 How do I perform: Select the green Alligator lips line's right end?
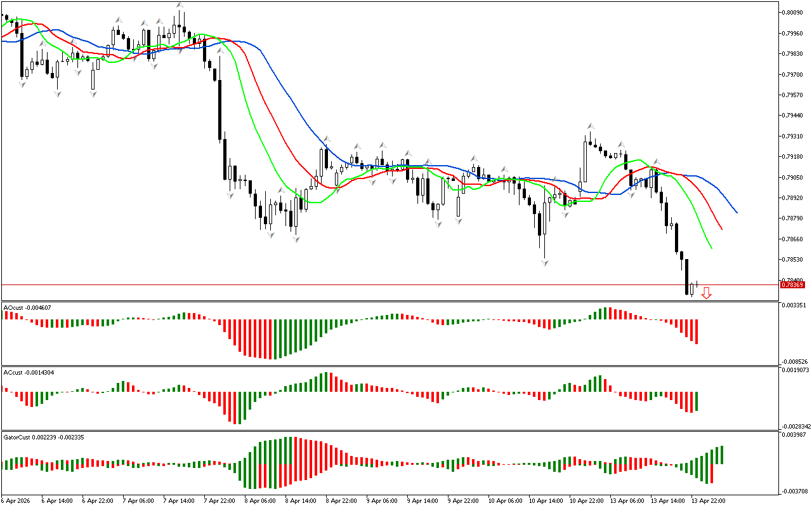[x=711, y=248]
